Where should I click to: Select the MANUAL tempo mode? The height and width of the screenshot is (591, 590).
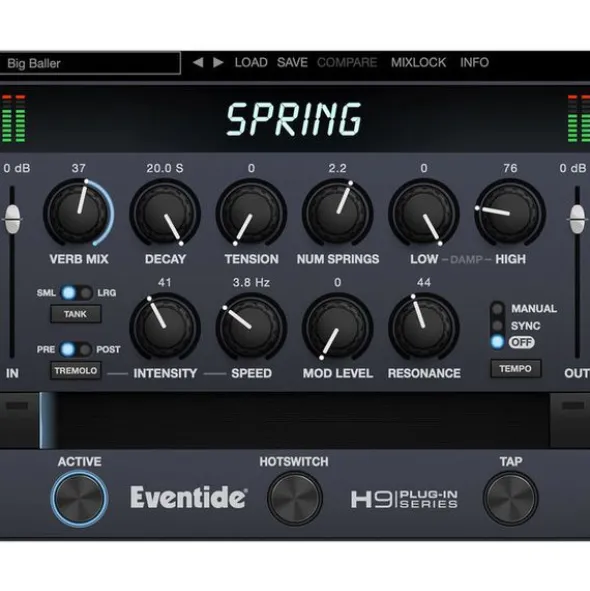click(498, 309)
